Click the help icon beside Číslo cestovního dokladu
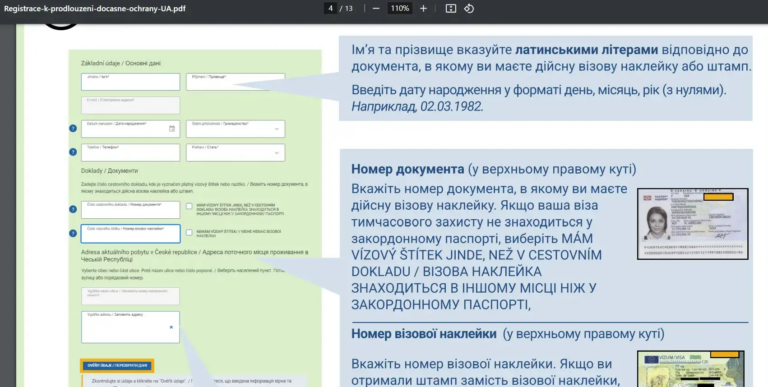 [x=73, y=209]
